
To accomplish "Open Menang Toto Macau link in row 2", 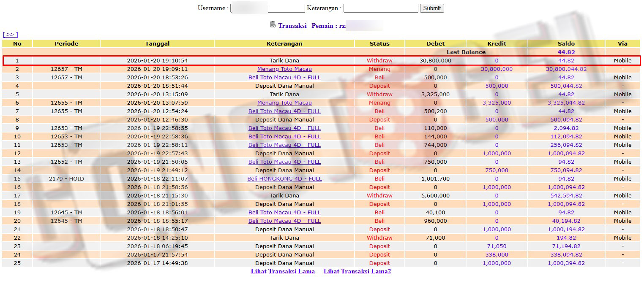I will pyautogui.click(x=284, y=69).
